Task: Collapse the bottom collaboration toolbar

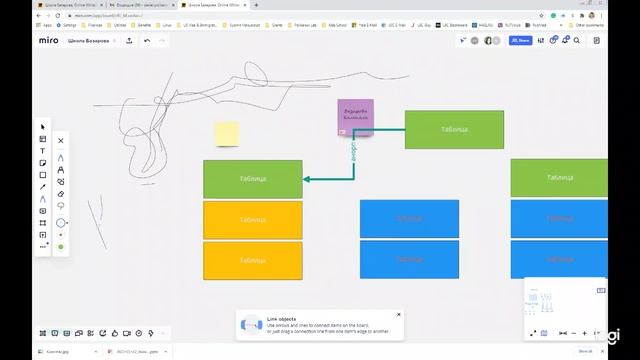Action: (x=163, y=333)
